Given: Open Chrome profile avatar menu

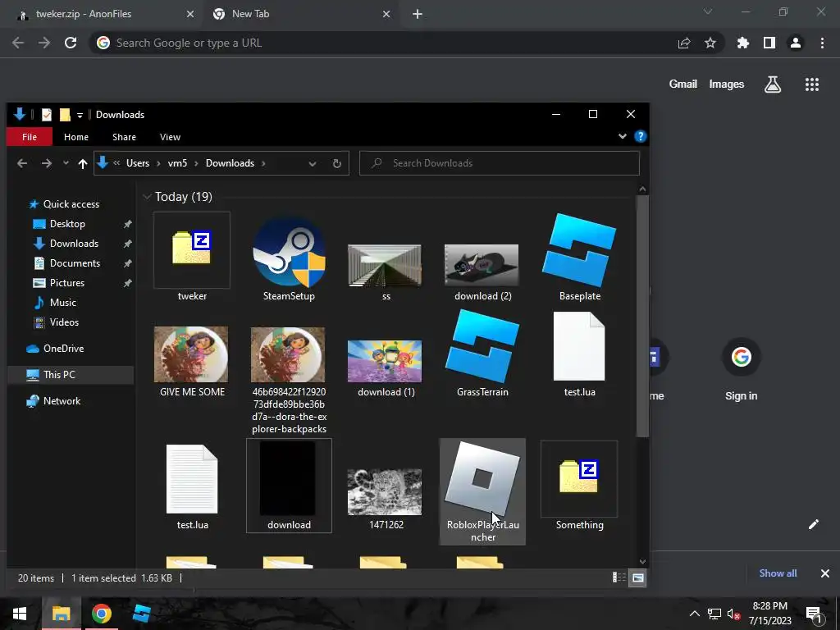Looking at the screenshot, I should click(x=796, y=43).
